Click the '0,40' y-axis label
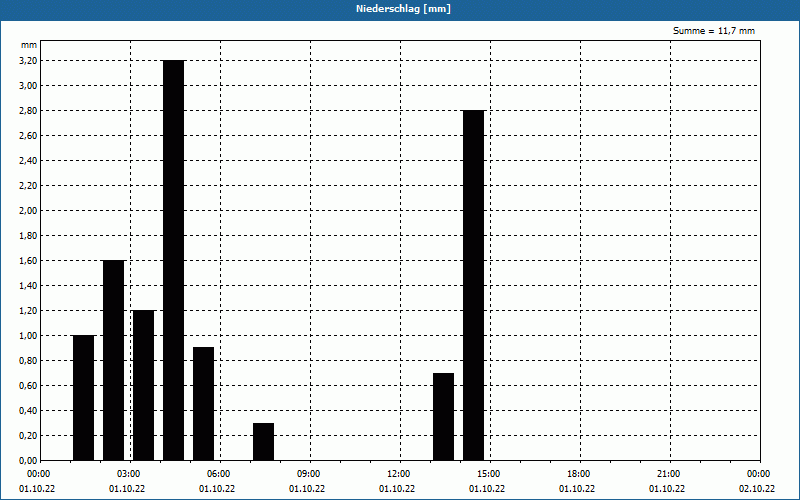Screen dimensions: 800x500 tap(29, 411)
